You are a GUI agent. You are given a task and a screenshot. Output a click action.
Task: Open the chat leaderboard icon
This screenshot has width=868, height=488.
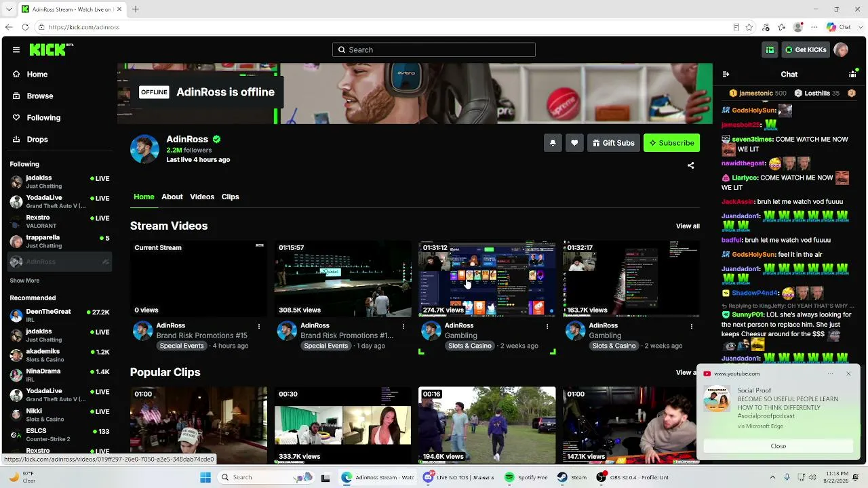[x=852, y=75]
